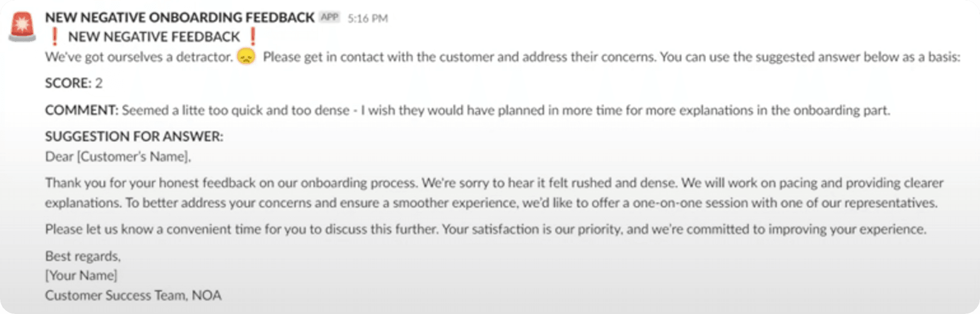
Task: Click the customer comment about onboarding being too quick
Action: point(505,110)
